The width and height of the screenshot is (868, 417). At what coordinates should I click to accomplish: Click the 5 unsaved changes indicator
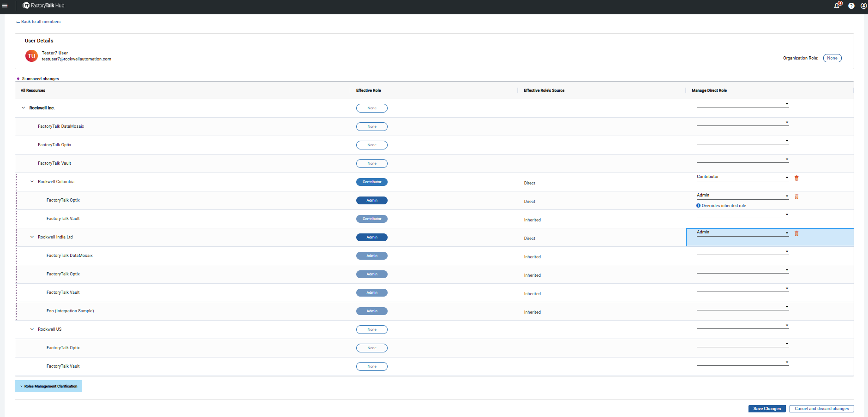pyautogui.click(x=38, y=79)
